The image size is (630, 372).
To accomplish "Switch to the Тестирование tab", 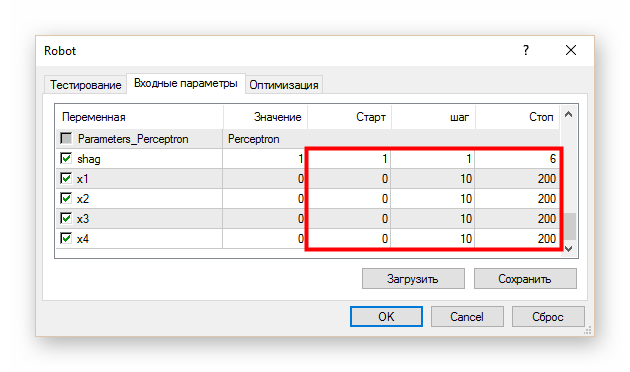I will tap(86, 85).
